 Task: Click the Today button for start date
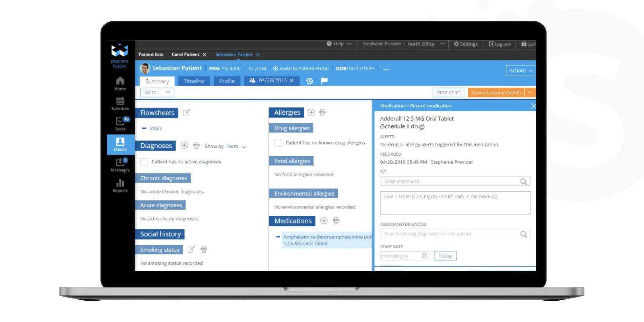(445, 256)
